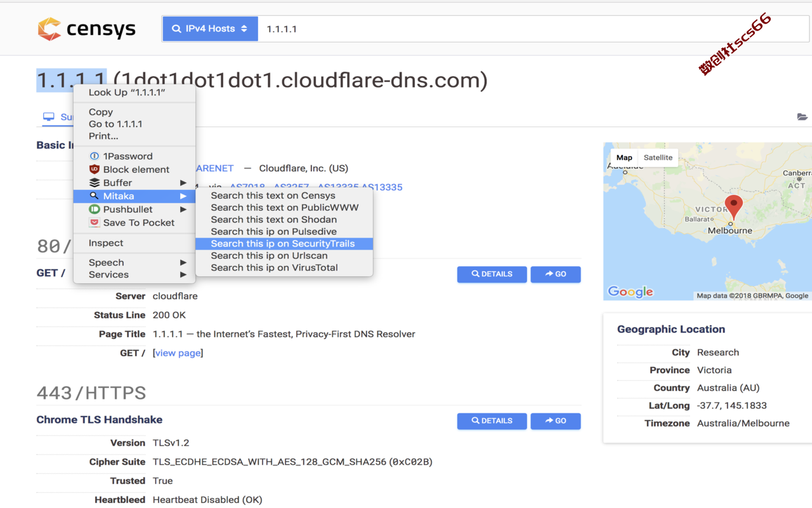812x508 pixels.
Task: Choose Copy from the context menu
Action: point(134,112)
